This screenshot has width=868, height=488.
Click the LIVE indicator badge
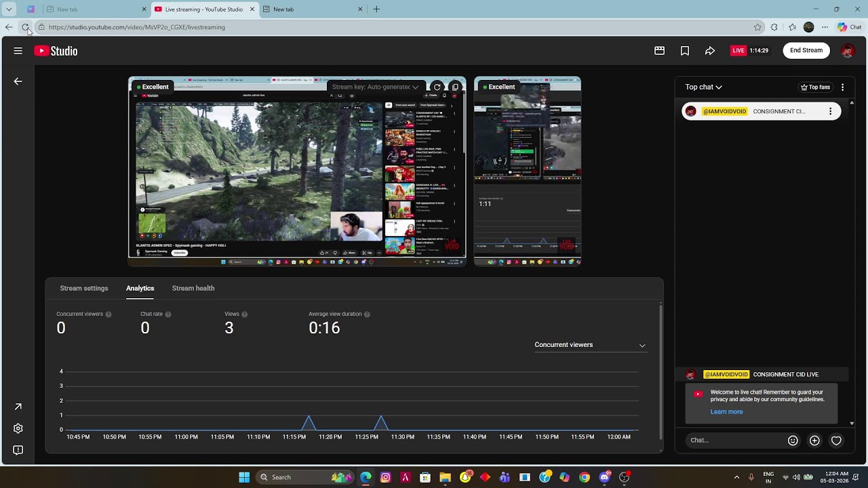coord(738,51)
